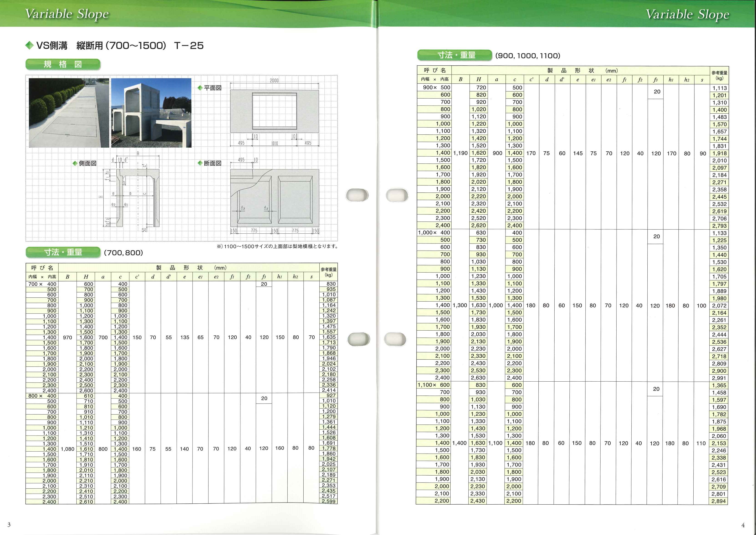Click the '参考重量 (kg)' header in the right table

tap(719, 75)
